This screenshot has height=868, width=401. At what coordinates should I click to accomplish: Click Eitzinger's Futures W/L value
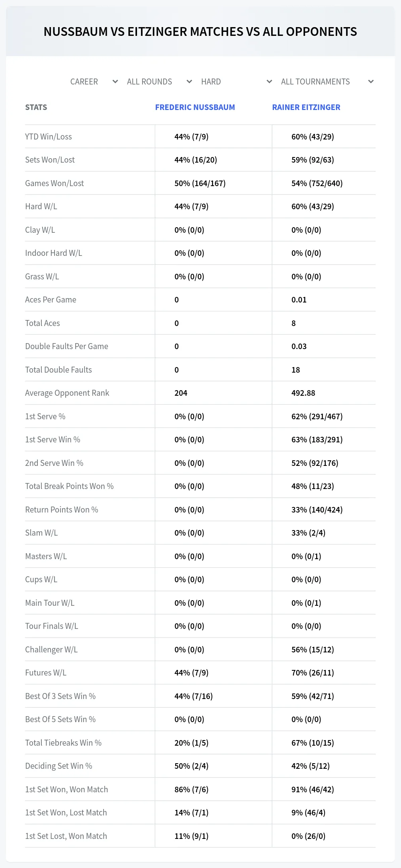[x=313, y=673]
